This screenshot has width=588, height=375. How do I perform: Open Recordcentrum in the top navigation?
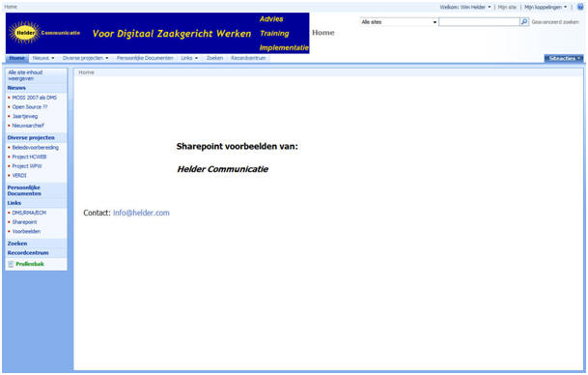point(248,58)
